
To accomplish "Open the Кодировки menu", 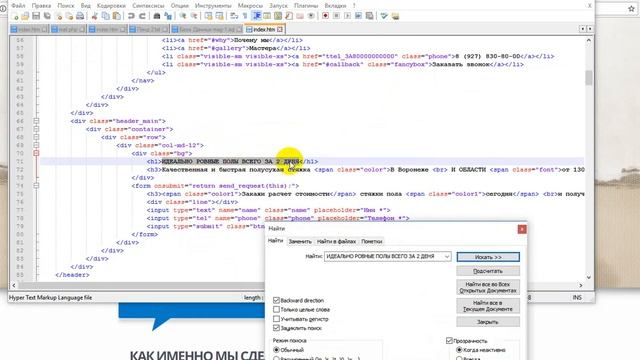I will click(111, 6).
